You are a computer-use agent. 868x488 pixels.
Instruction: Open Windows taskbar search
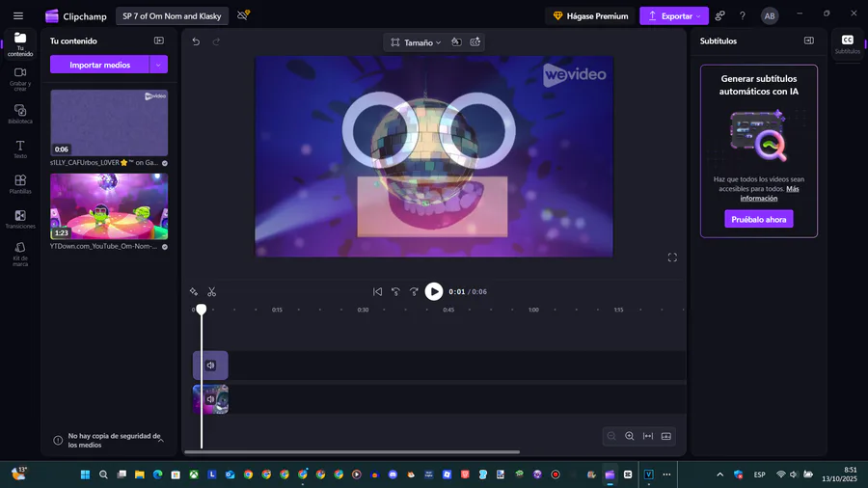(x=103, y=474)
